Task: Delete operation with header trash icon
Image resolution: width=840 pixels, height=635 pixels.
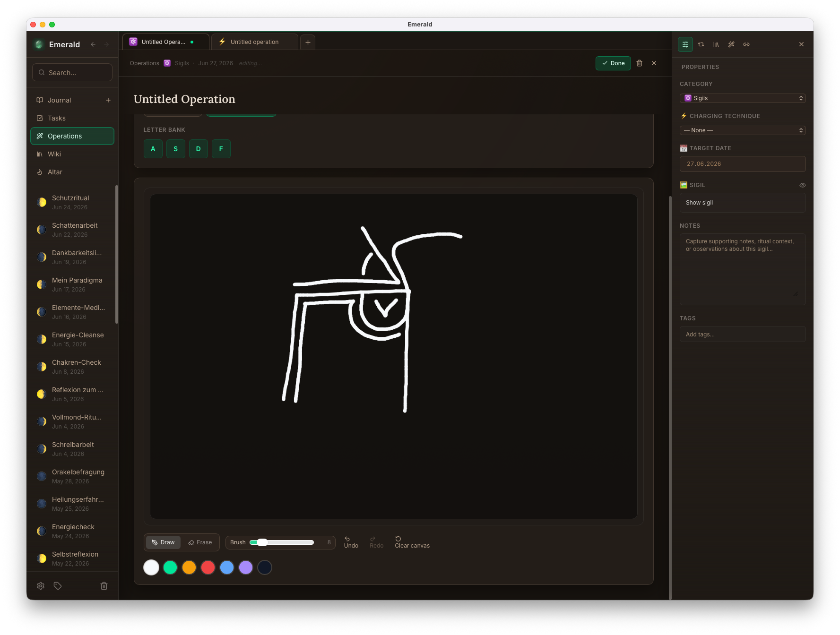Action: click(x=639, y=63)
